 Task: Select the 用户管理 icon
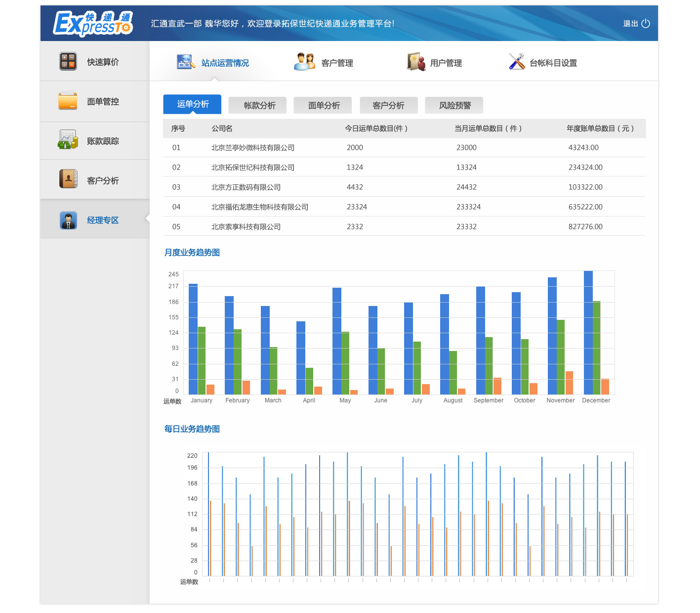pos(416,62)
